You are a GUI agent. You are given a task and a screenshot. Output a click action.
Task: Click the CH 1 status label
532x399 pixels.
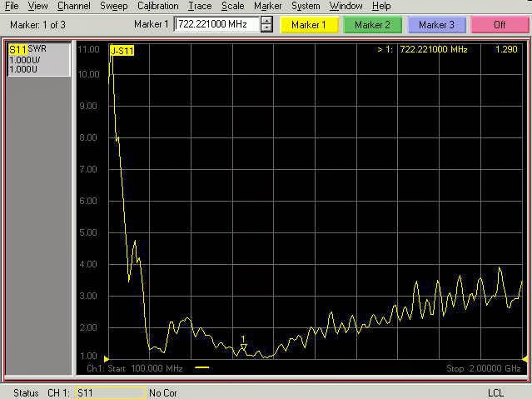(58, 393)
